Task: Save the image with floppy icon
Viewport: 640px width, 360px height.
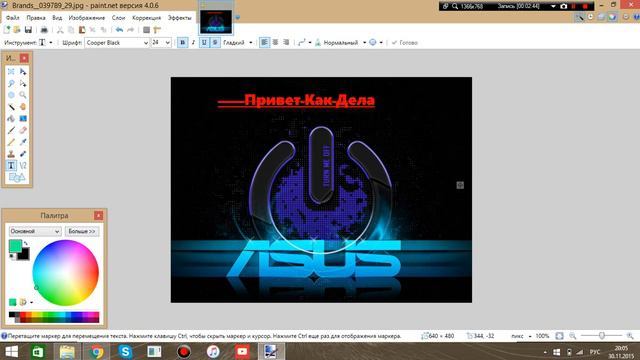Action: [x=28, y=30]
